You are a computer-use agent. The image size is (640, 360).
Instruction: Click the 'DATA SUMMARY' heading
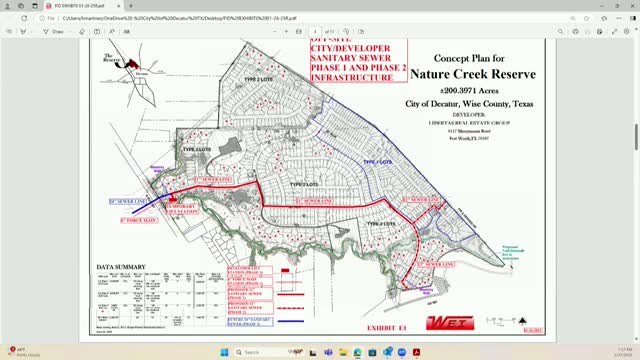pos(121,267)
